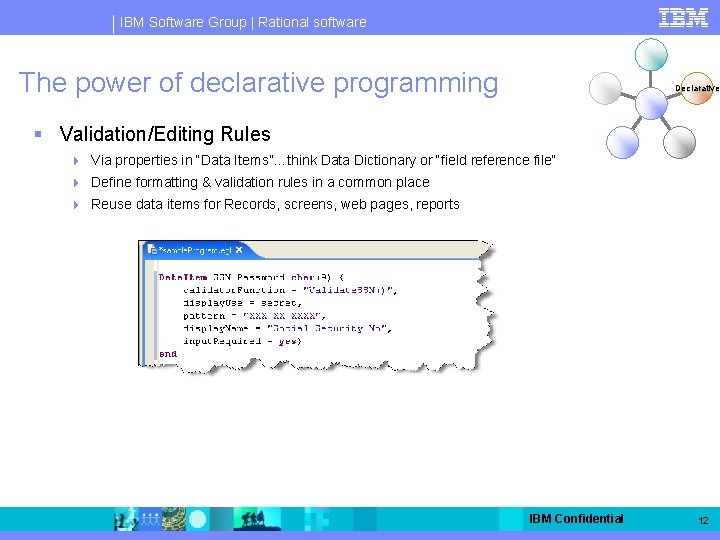Click the lower-right gray diagram circle
720x540 pixels.
point(679,142)
